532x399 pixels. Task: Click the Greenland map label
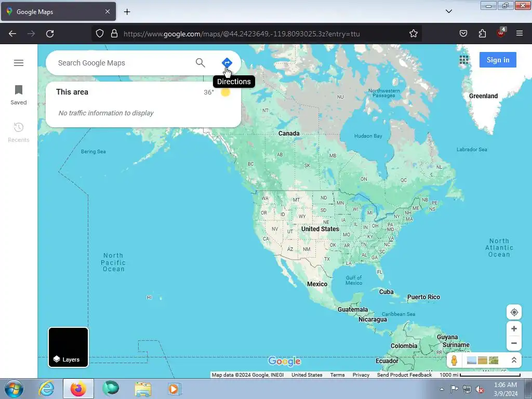483,96
